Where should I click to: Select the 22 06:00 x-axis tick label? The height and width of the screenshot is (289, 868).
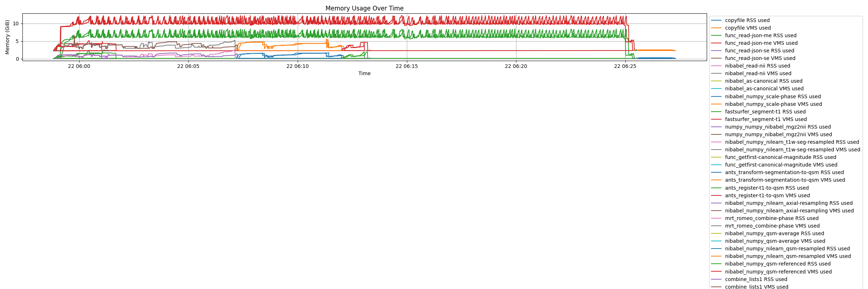click(x=79, y=66)
